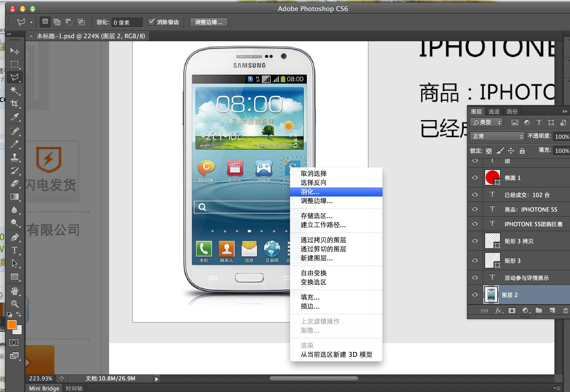Select the Horizontal Type tool

click(15, 250)
